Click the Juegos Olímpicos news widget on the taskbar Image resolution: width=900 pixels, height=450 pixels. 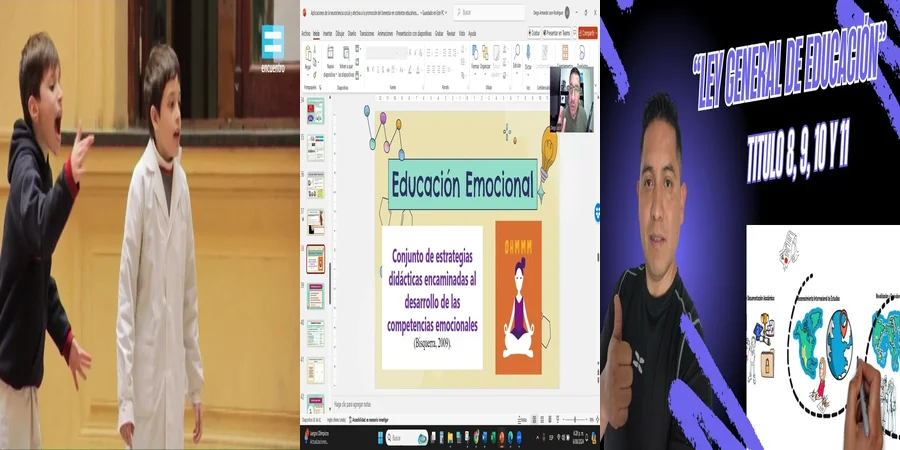[x=316, y=438]
